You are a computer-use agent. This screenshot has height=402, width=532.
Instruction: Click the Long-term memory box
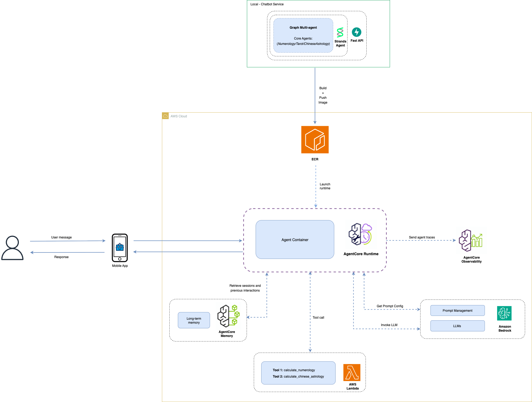pos(194,320)
